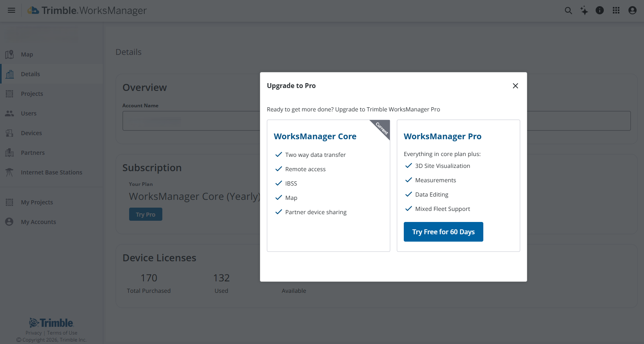Click the search magnifier icon
The image size is (644, 344).
point(568,11)
